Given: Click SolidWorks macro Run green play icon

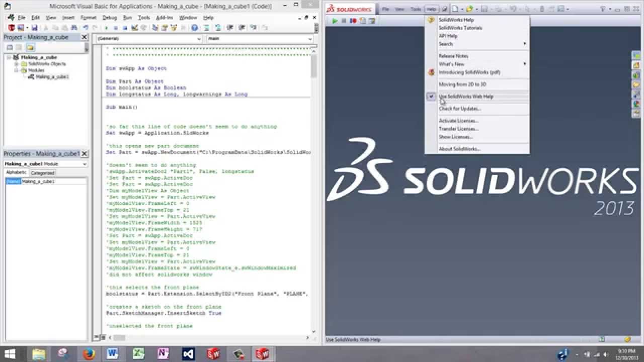Looking at the screenshot, I should 335,21.
